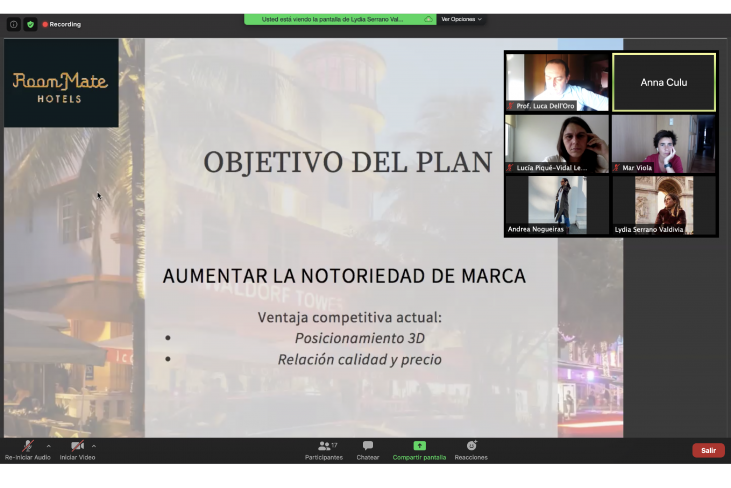Open the video options arrow
Viewport: 731px width, 488px height.
coord(94,446)
